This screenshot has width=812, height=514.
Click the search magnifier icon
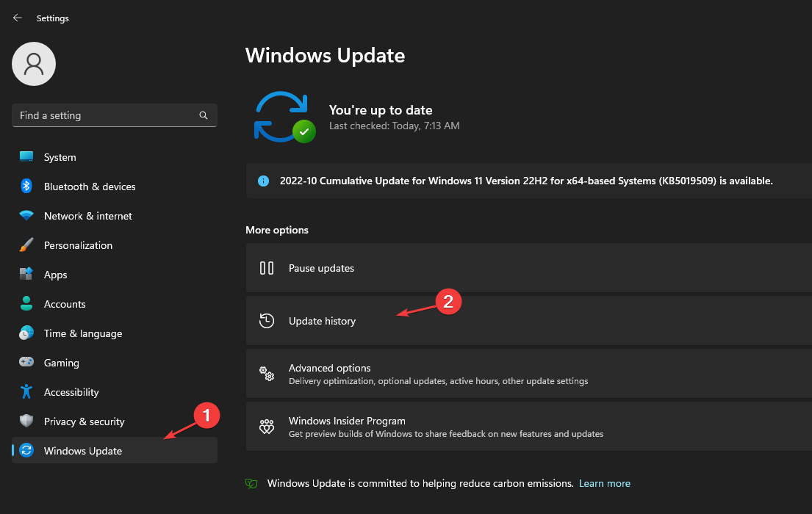(x=204, y=115)
